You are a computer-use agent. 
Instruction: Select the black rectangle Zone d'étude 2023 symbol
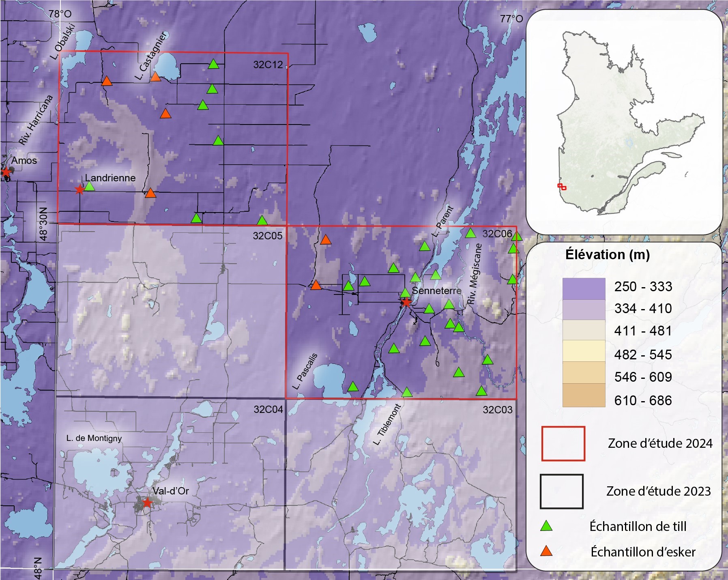click(561, 491)
